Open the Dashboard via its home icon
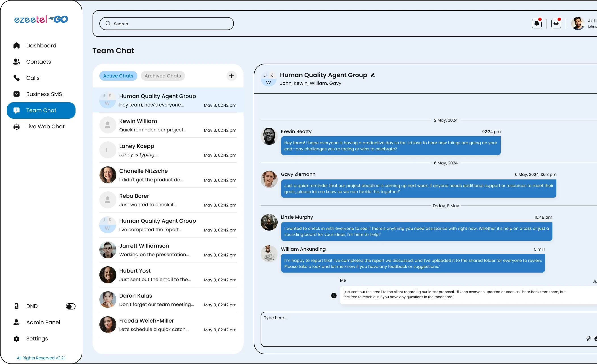This screenshot has width=597, height=364. (16, 45)
